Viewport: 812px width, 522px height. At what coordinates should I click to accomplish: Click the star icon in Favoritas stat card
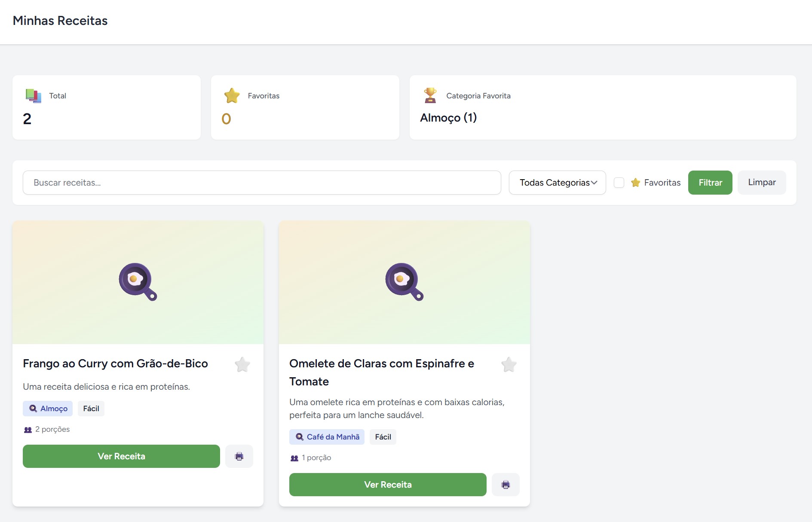click(x=232, y=96)
